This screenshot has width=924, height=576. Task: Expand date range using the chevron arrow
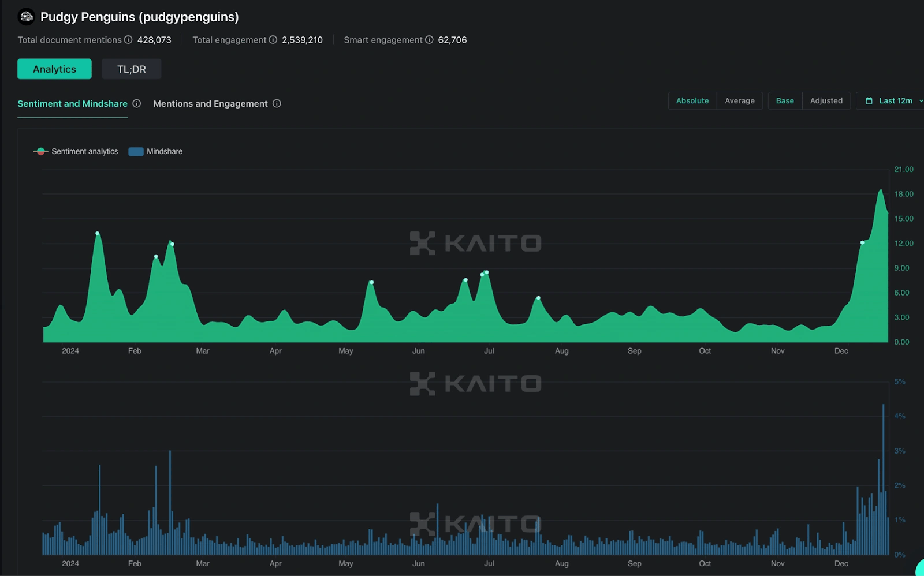click(x=921, y=101)
